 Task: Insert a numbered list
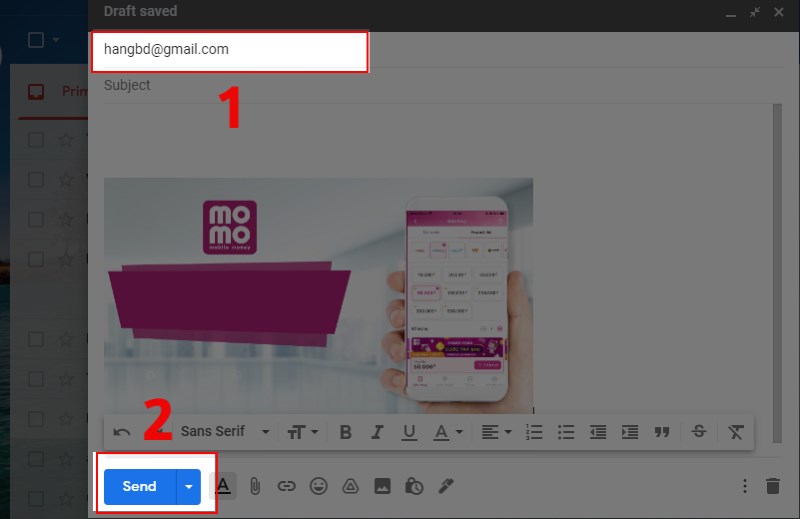tap(534, 432)
